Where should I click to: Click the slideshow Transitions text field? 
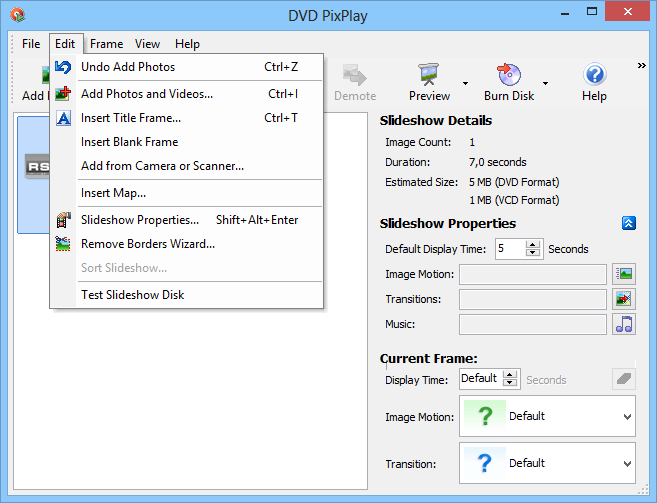[533, 299]
